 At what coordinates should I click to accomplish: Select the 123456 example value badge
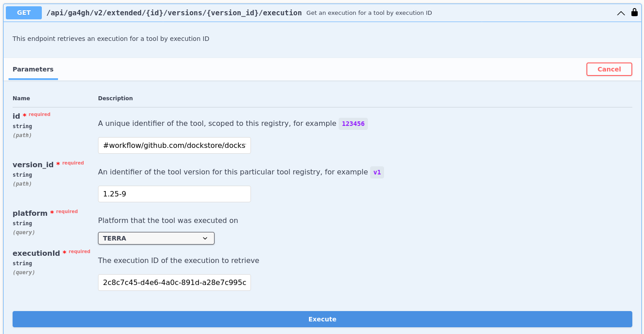(x=353, y=124)
